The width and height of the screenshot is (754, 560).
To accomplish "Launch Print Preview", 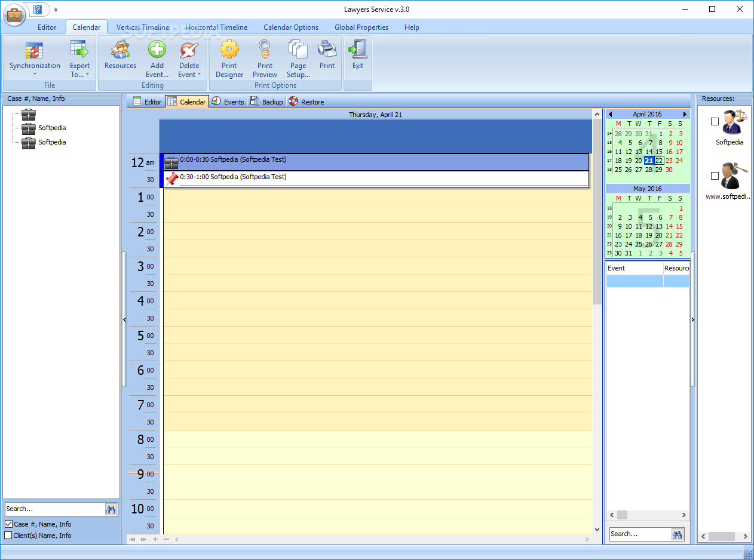I will [x=265, y=57].
